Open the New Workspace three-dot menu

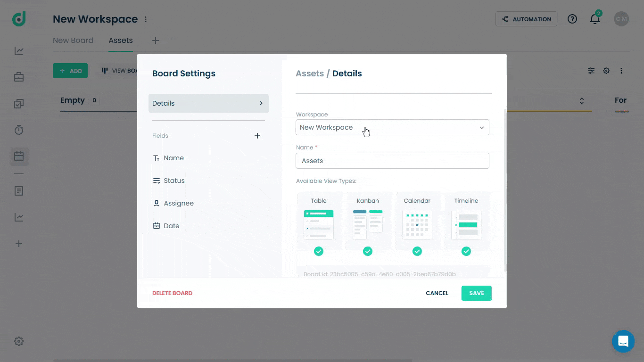point(146,19)
